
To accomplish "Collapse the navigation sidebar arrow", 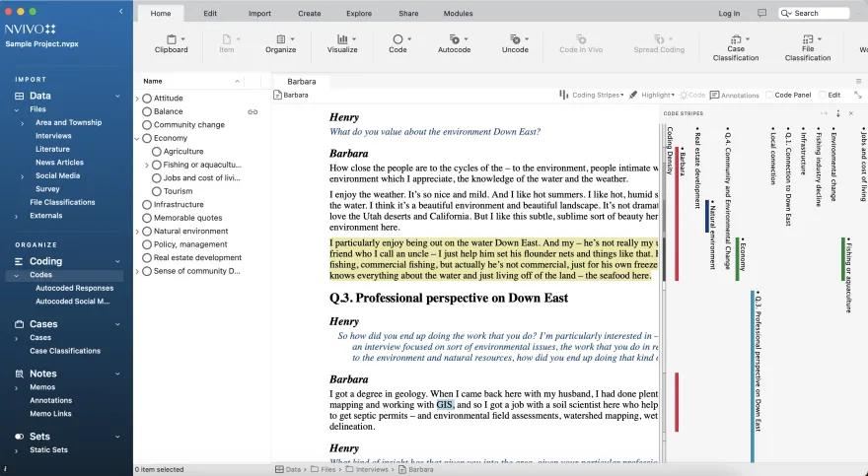I will click(120, 11).
